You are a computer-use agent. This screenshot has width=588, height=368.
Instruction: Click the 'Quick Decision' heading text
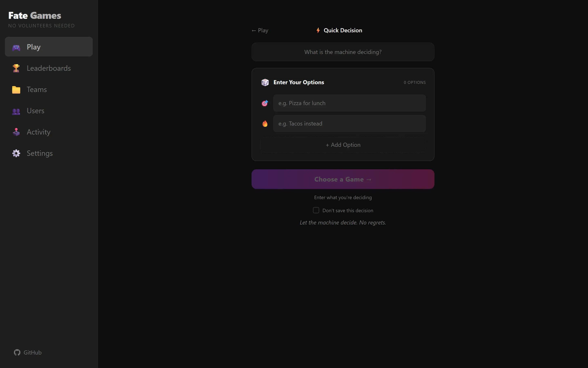(343, 30)
